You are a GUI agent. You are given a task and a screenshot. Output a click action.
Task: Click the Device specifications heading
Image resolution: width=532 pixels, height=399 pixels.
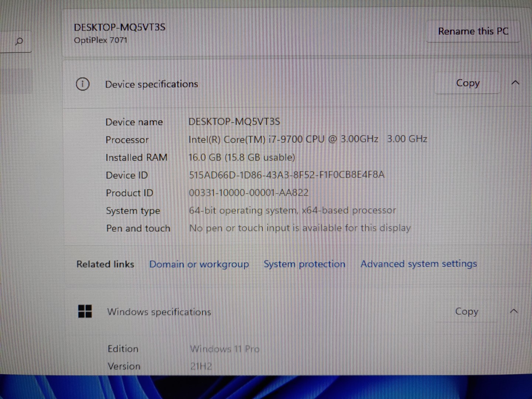click(151, 84)
